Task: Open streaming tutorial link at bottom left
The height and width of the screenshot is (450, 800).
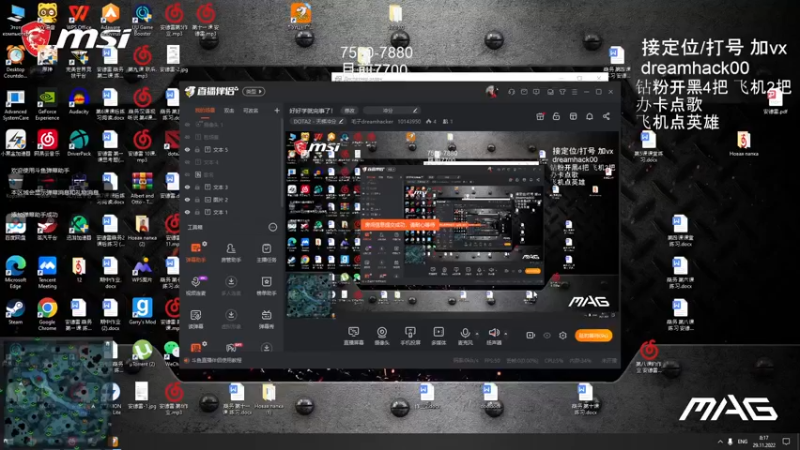Action: coord(213,360)
